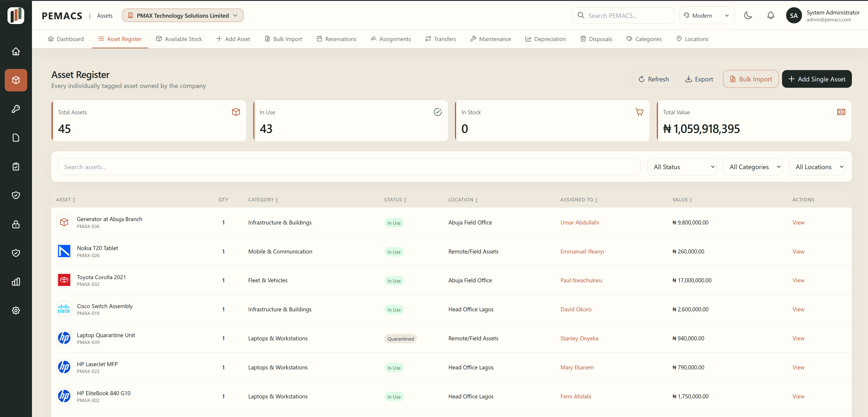Click the Refresh button
Viewport: 868px width, 417px height.
(x=653, y=79)
